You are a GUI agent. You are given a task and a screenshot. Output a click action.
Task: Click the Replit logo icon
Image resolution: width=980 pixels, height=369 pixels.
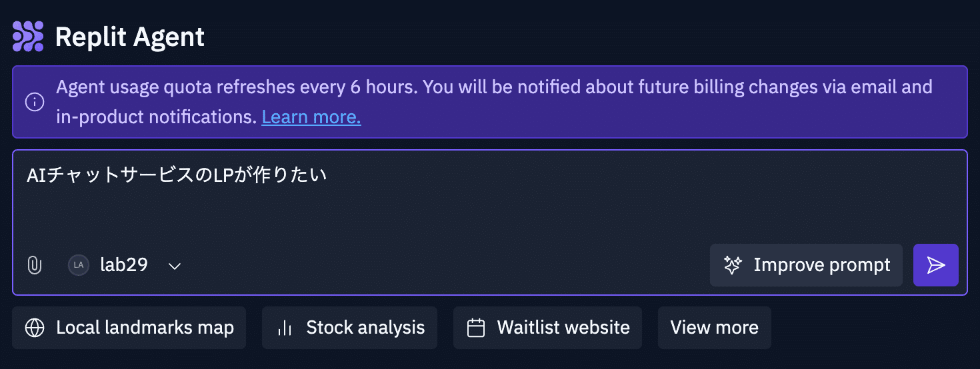28,36
